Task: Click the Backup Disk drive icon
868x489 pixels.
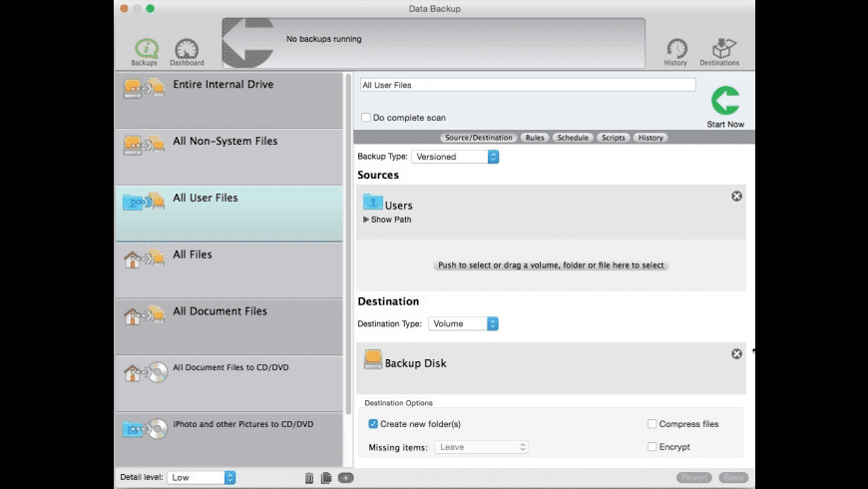Action: tap(372, 359)
